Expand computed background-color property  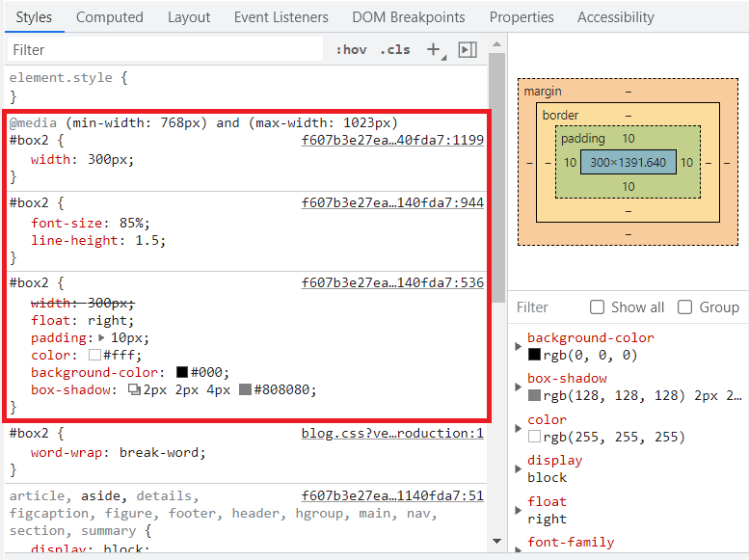[x=518, y=346]
